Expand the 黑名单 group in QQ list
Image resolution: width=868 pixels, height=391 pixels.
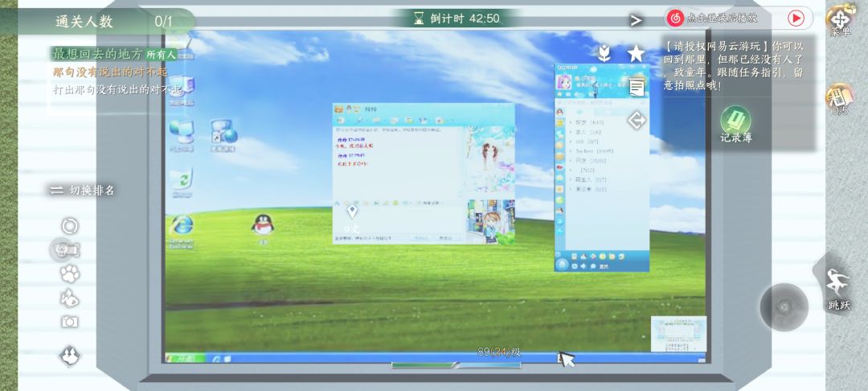(x=588, y=189)
